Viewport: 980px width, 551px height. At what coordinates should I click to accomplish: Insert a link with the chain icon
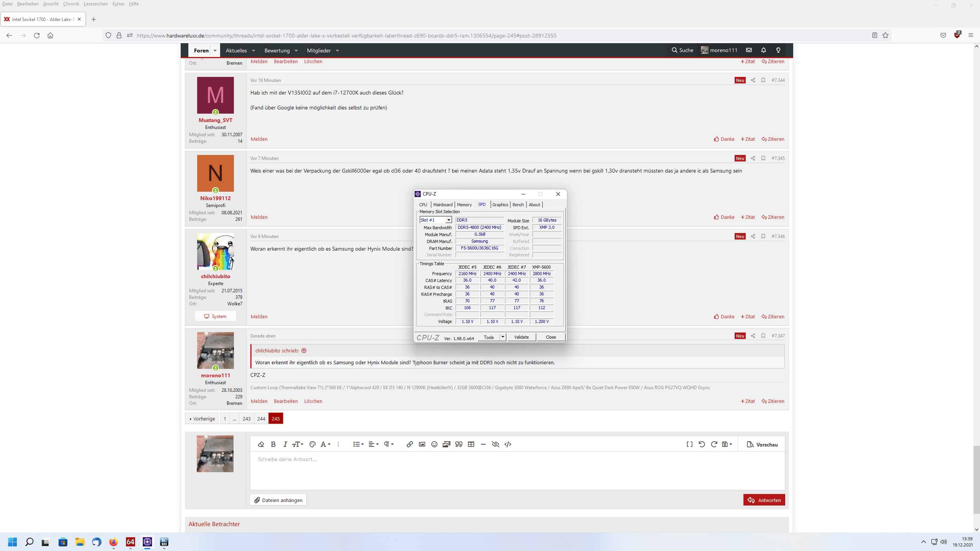point(410,444)
